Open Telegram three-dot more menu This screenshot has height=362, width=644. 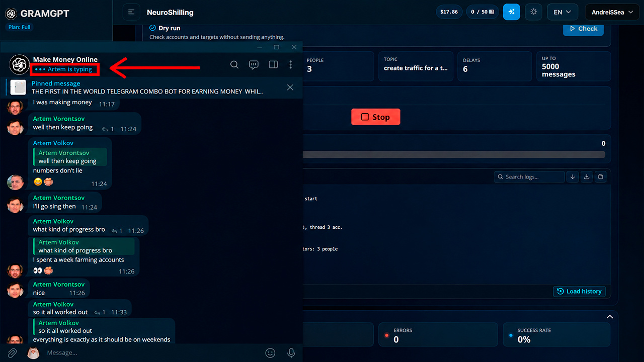click(290, 64)
